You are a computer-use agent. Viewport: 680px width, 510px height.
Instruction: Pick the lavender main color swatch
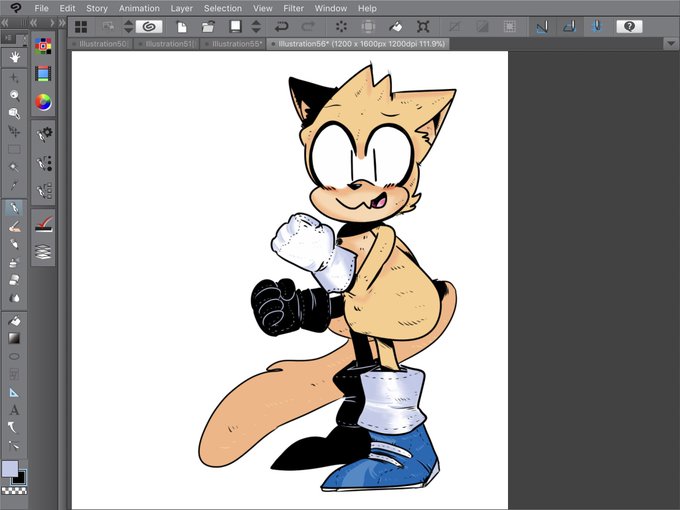pos(10,469)
